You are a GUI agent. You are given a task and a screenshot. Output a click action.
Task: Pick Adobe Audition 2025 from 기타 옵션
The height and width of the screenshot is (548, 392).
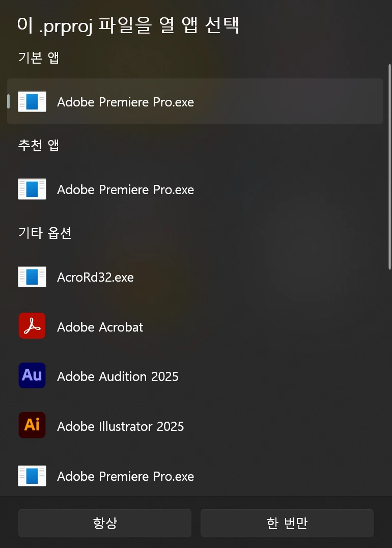click(195, 376)
